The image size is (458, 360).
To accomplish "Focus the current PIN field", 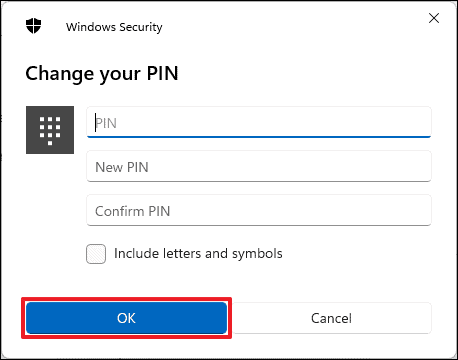I will pyautogui.click(x=259, y=122).
